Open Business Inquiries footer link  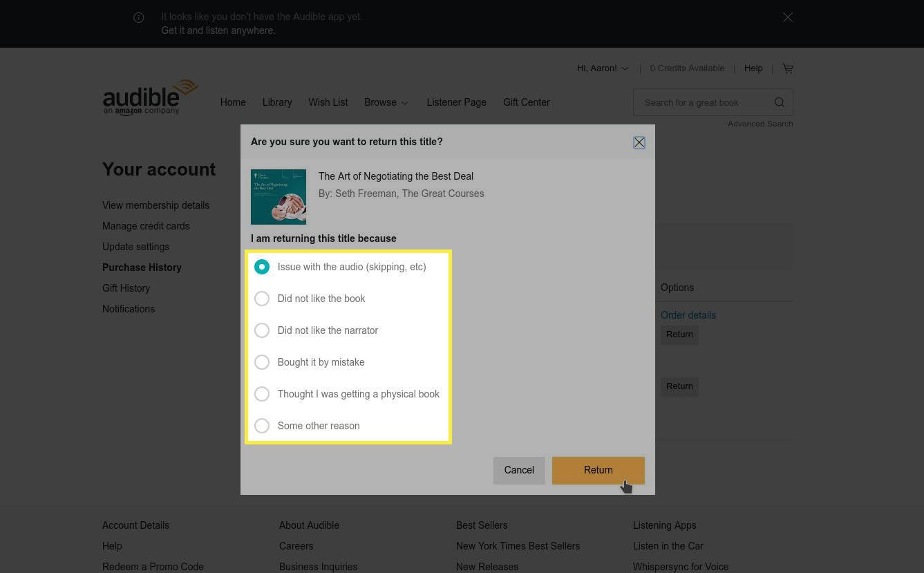[318, 567]
